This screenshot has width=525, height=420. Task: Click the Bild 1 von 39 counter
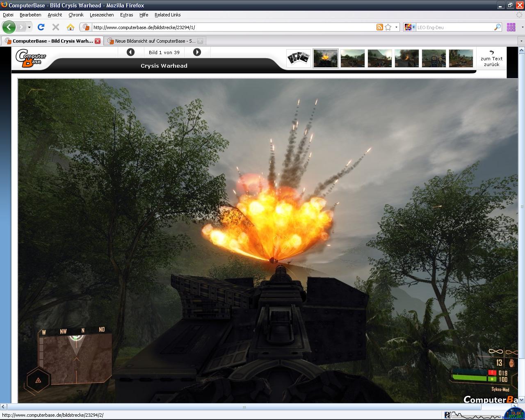(x=164, y=52)
